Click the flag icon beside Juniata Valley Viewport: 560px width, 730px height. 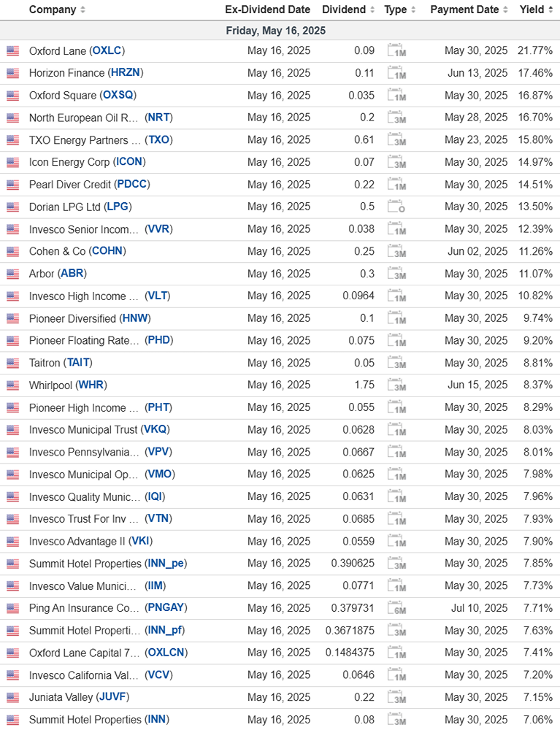(12, 698)
